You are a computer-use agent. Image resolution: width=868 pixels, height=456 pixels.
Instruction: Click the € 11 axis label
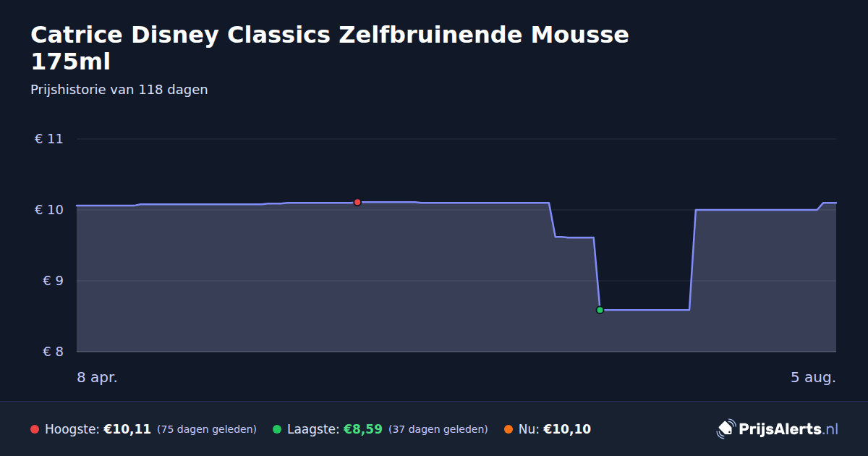click(48, 139)
